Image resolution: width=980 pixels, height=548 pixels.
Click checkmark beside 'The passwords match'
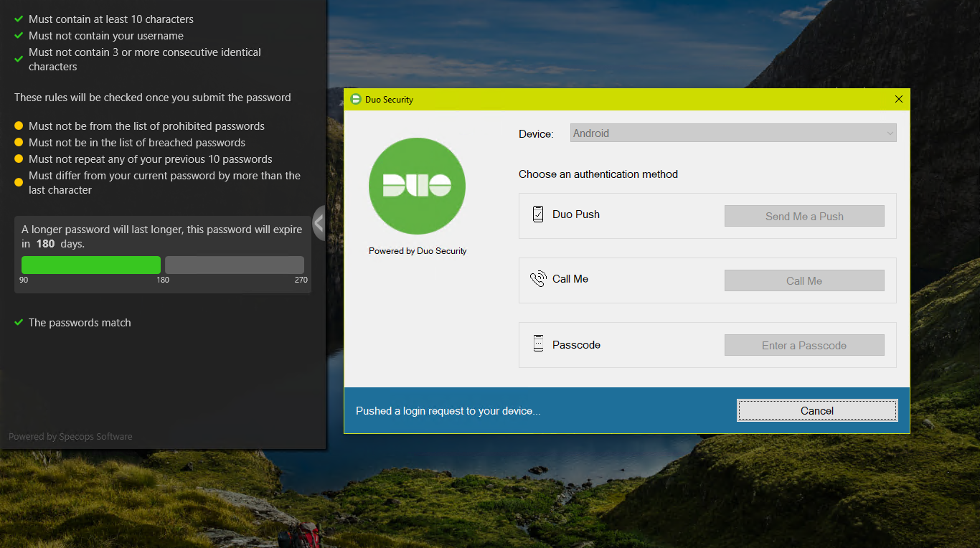19,323
